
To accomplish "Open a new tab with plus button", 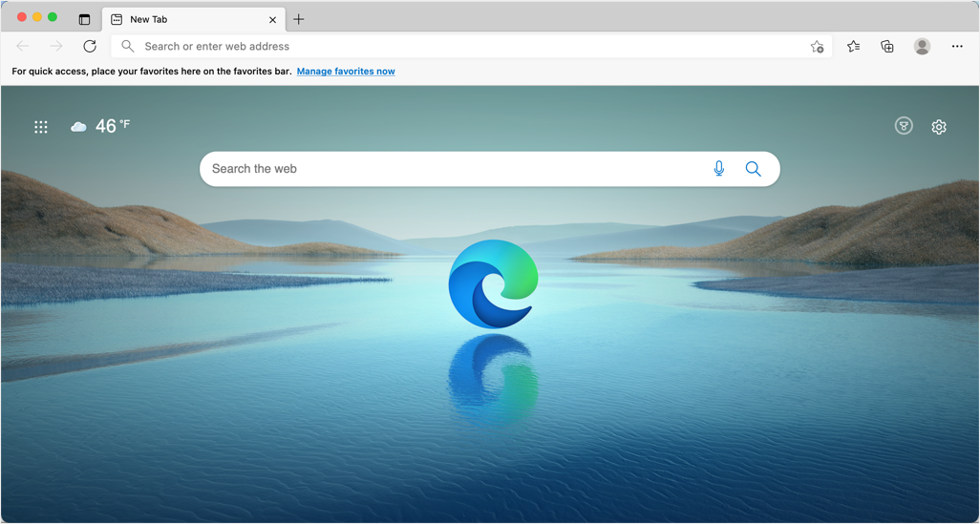I will [x=299, y=19].
